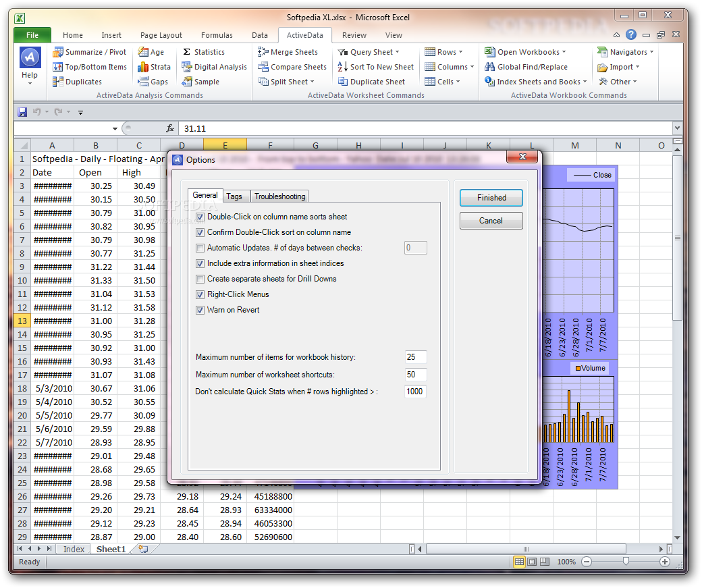Close the Options dialog
The width and height of the screenshot is (702, 588).
tap(522, 157)
